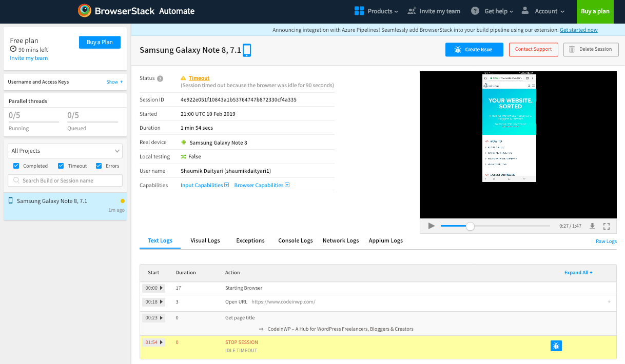Screen dimensions: 625x364
Task: Click the bug icon in the STOP SESSION row
Action: 556,346
